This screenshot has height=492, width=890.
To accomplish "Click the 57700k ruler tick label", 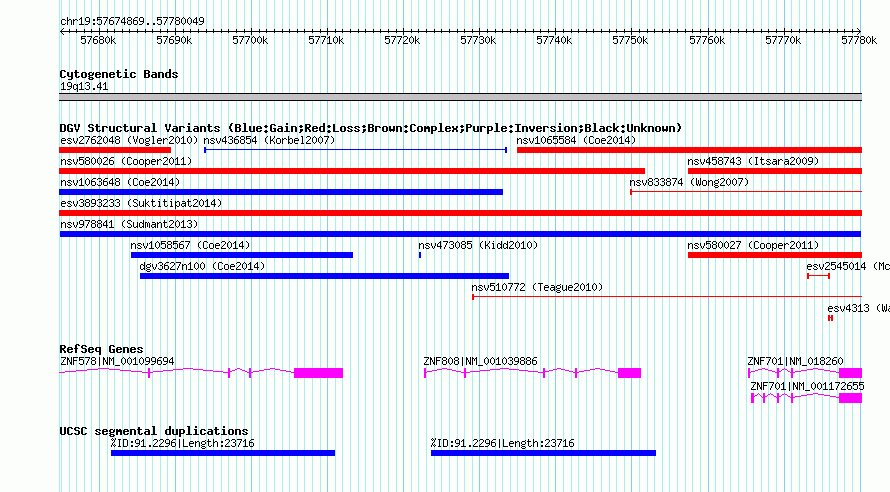I will point(250,41).
